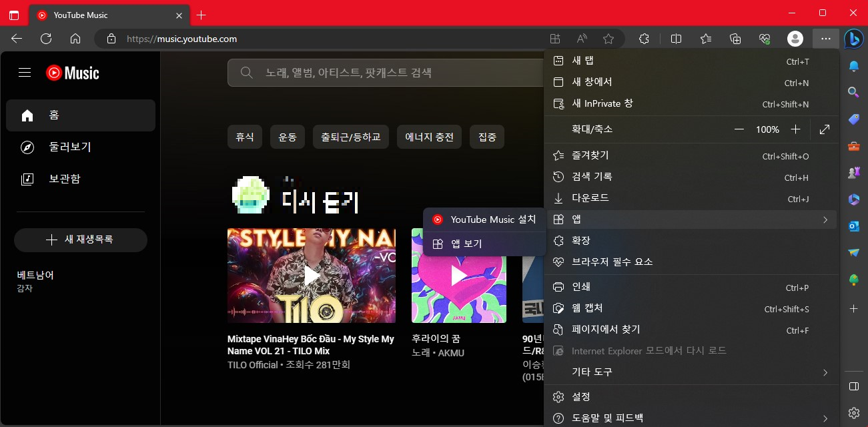868x427 pixels.
Task: Expand the 앱 submenu arrow
Action: pyautogui.click(x=825, y=220)
